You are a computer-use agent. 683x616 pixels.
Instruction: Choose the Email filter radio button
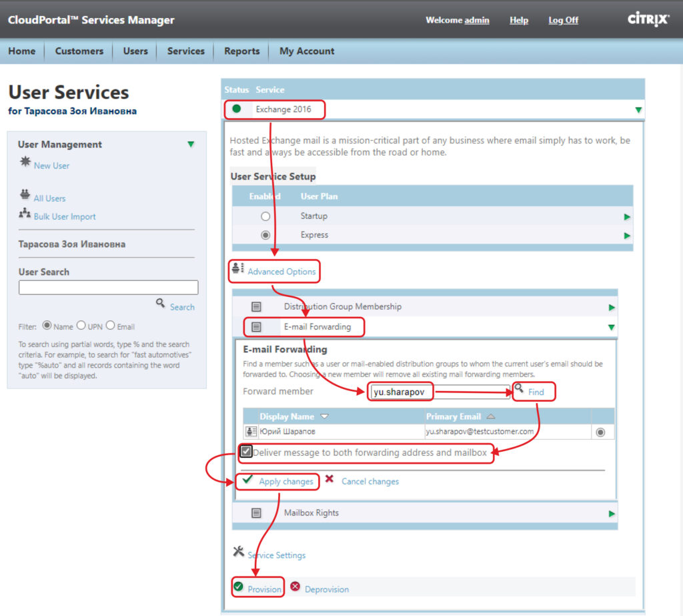tap(110, 325)
